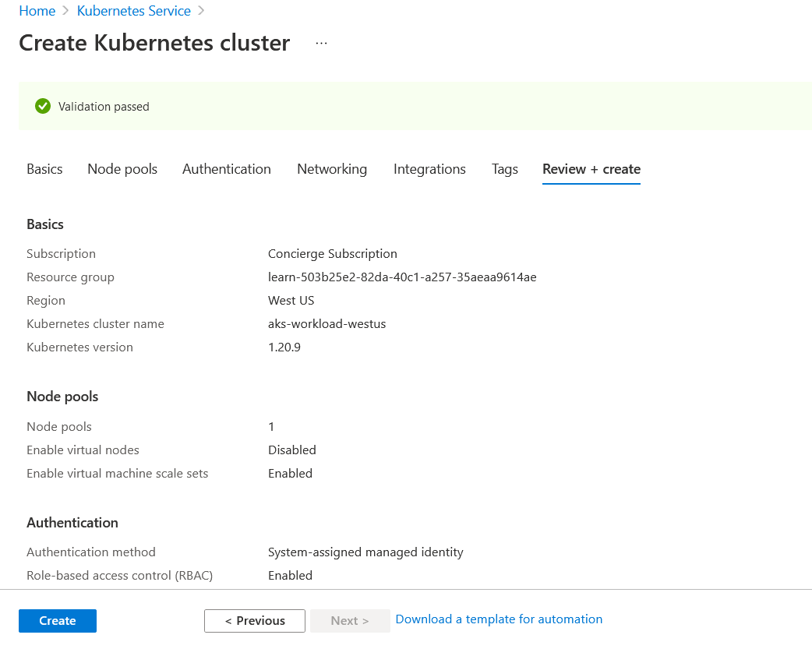Screen dimensions: 812x656
Task: Click 'Enable virtual nodes' label
Action: coord(83,450)
